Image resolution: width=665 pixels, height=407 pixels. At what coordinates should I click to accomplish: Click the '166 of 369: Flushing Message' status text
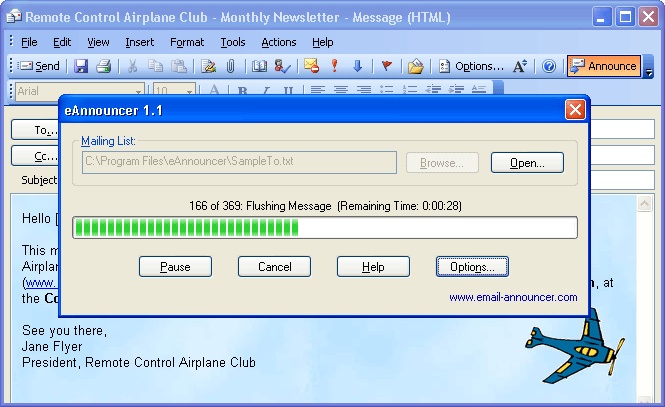coord(260,206)
